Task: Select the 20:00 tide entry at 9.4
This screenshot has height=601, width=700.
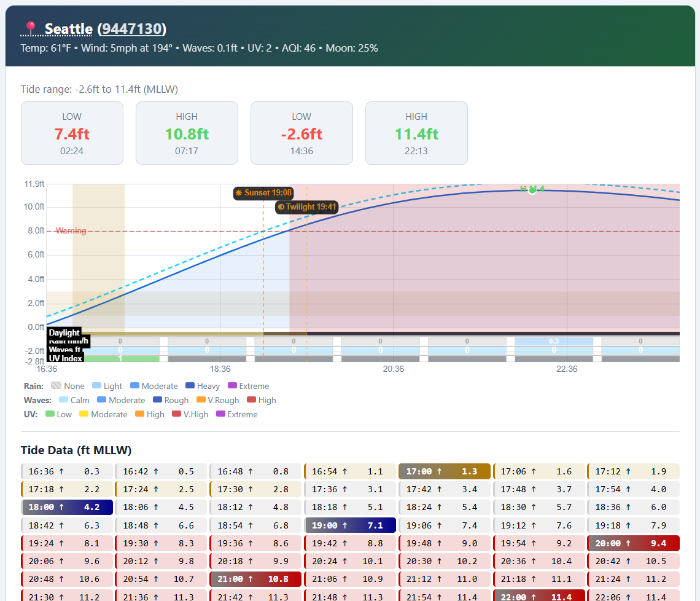Action: 633,543
